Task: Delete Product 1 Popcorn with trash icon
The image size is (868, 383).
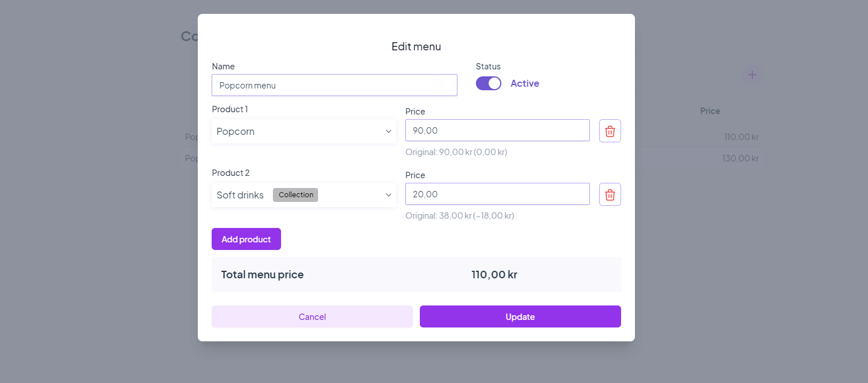Action: 610,131
